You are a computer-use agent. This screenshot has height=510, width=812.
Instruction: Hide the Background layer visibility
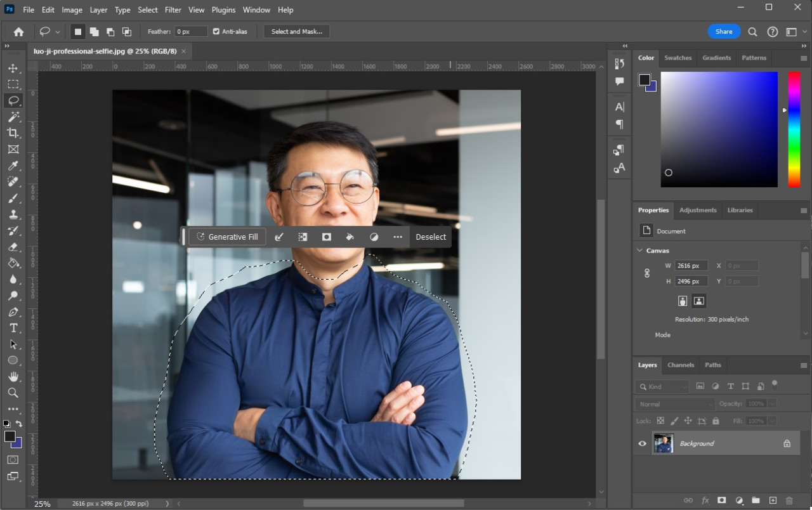coord(642,443)
